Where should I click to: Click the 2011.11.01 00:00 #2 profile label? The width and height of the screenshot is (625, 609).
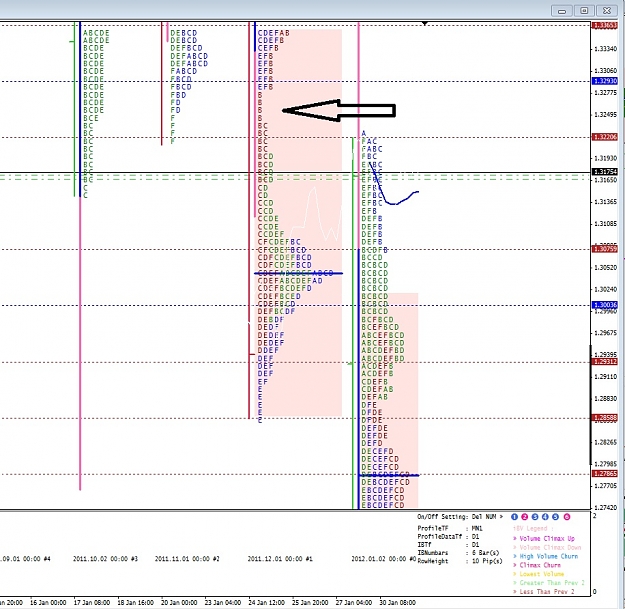click(x=187, y=559)
